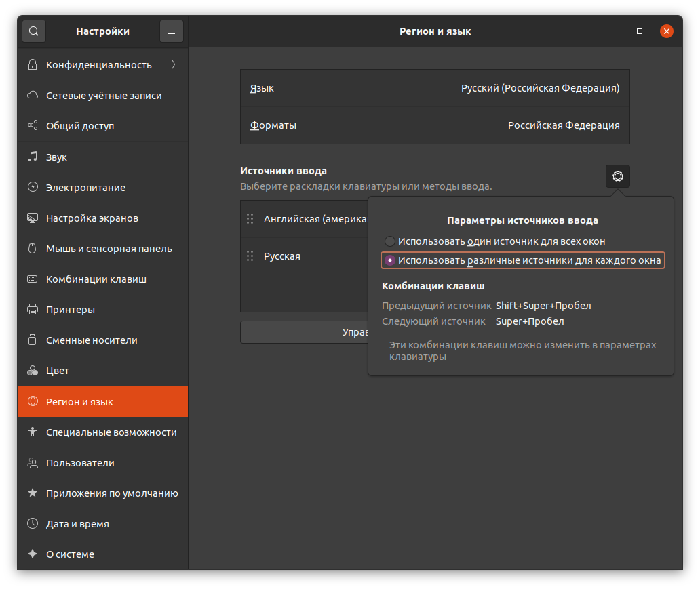This screenshot has height=589, width=700.
Task: Go to Специальные возможности section
Action: [x=111, y=432]
